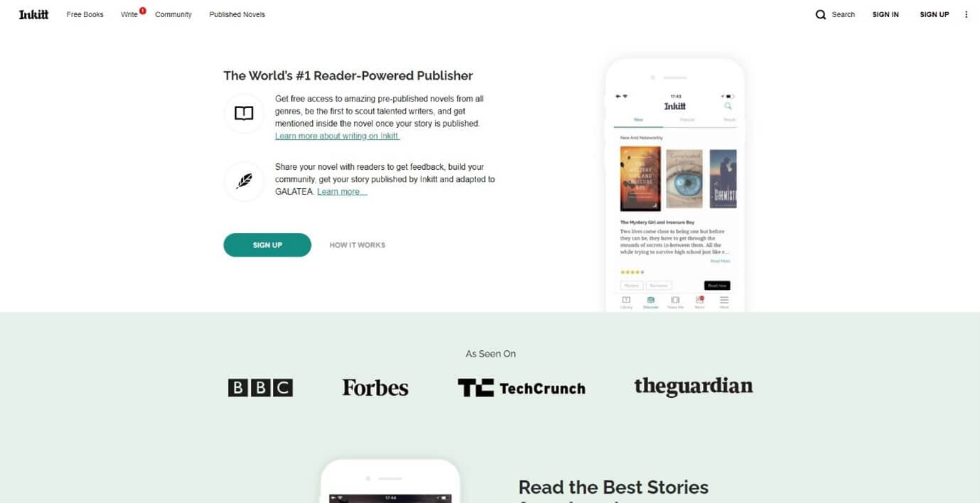This screenshot has width=980, height=503.
Task: Click the TechCrunch logo
Action: pyautogui.click(x=522, y=388)
